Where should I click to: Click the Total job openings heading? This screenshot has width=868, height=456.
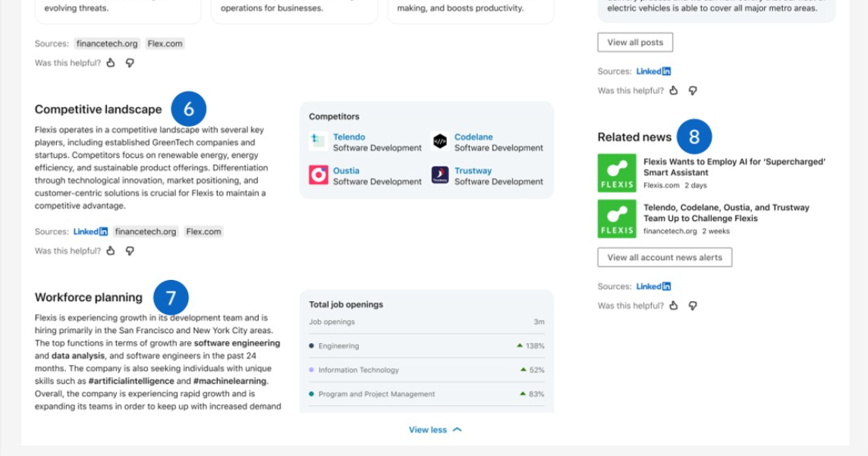click(x=346, y=304)
